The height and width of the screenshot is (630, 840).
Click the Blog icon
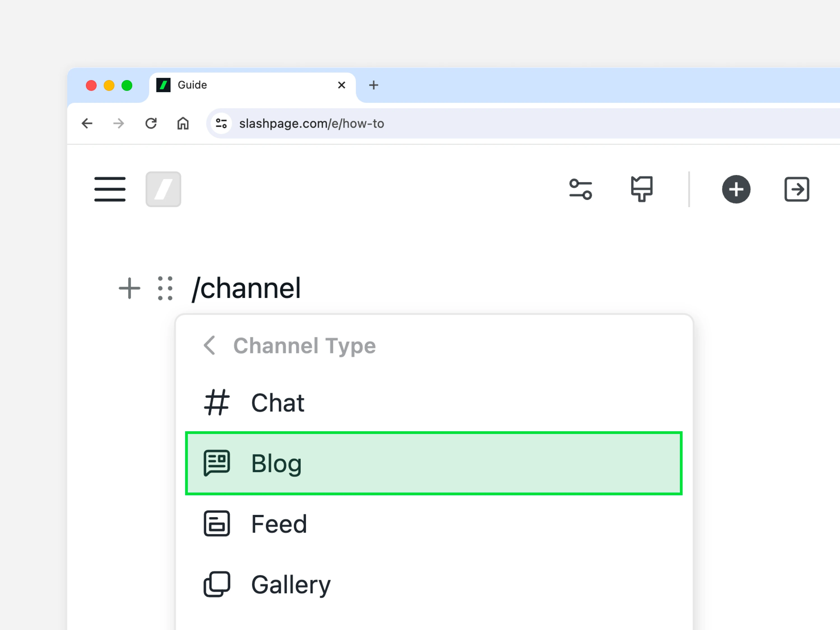click(216, 463)
